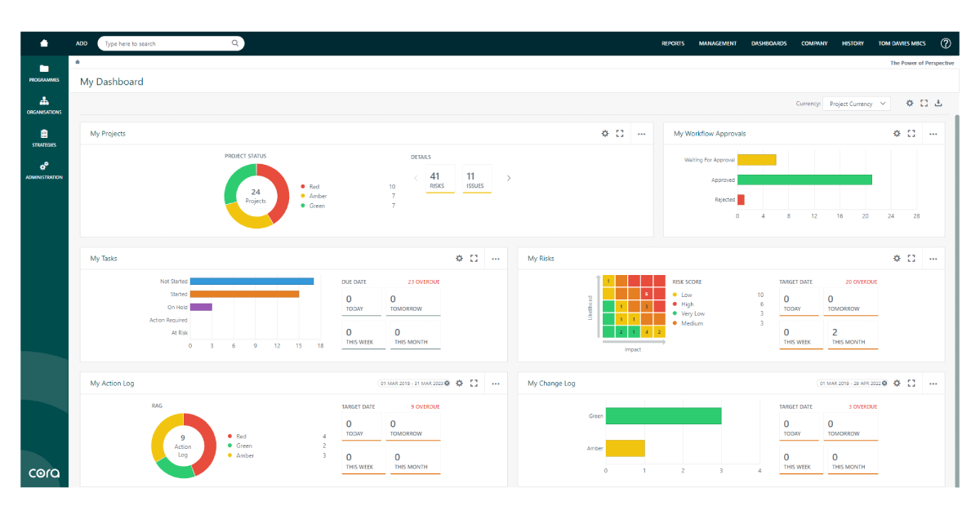
Task: Open settings gear on My Projects widget
Action: (605, 134)
